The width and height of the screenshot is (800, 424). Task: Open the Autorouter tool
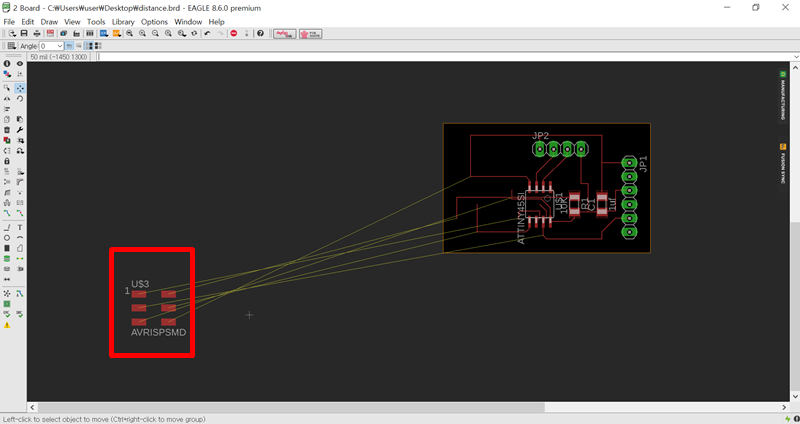[20, 294]
